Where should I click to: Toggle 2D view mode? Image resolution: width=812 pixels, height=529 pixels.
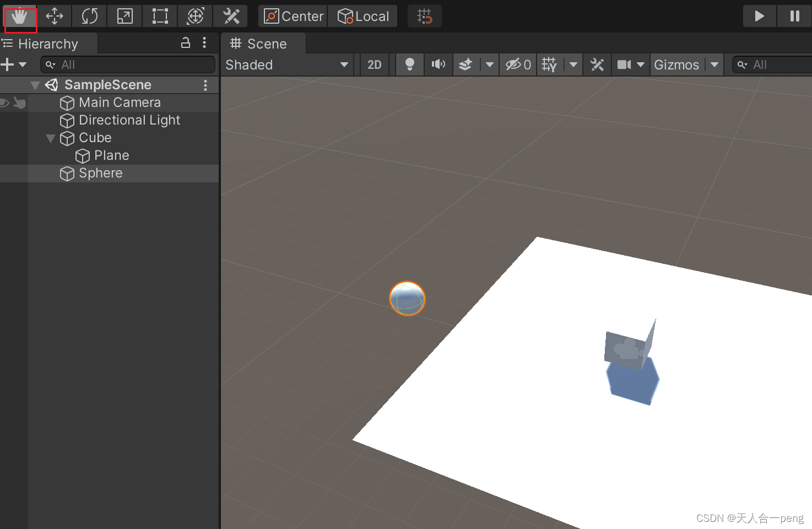tap(375, 64)
